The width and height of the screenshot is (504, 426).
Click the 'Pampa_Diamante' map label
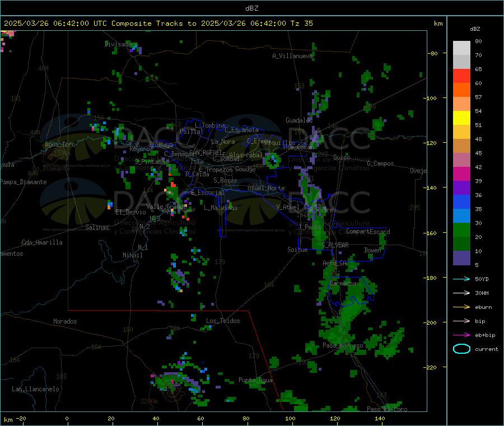23,182
